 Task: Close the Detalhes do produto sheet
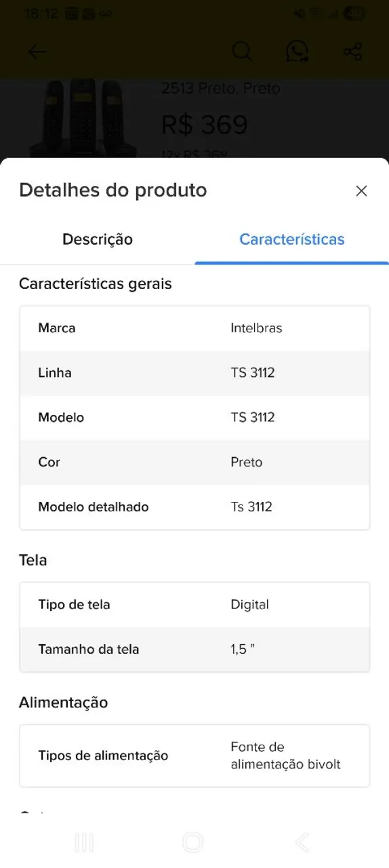click(x=361, y=191)
